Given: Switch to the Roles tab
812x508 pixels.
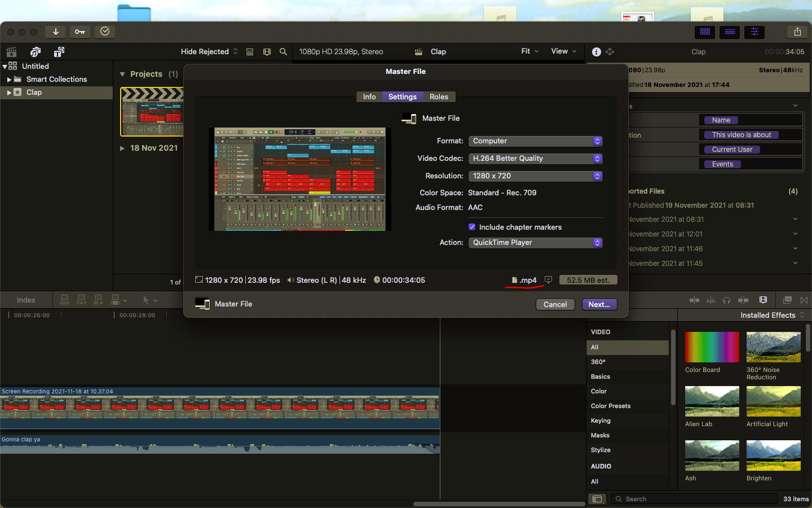Looking at the screenshot, I should 439,97.
